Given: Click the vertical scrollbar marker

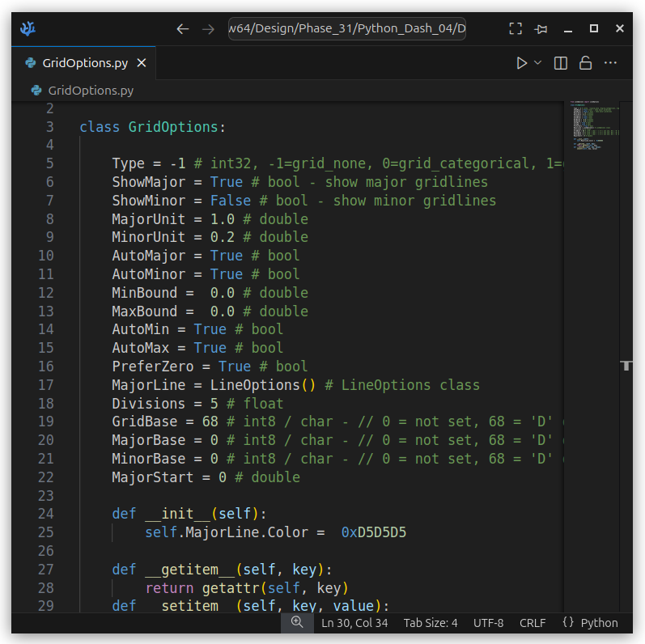Looking at the screenshot, I should point(626,366).
